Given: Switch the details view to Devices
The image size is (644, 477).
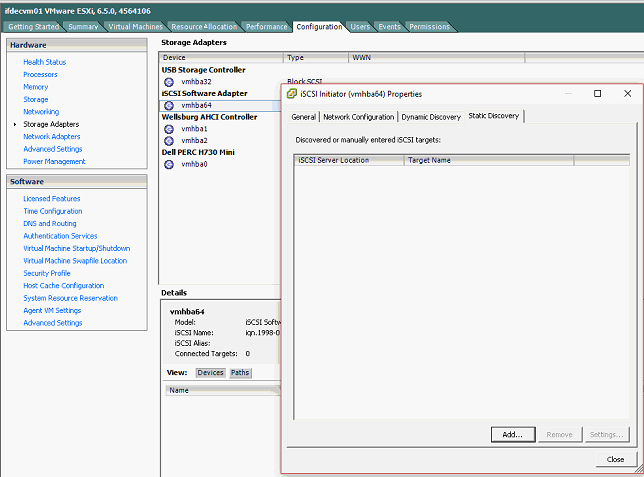Looking at the screenshot, I should [x=210, y=372].
